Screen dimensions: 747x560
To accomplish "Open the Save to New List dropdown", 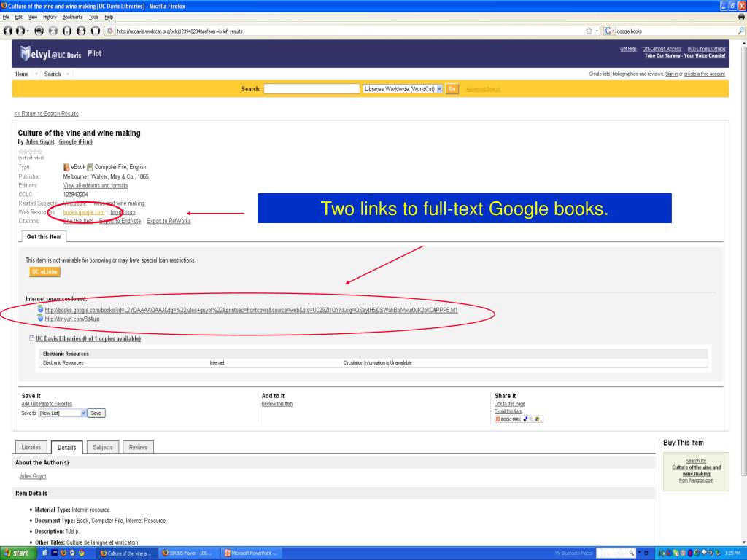I will pyautogui.click(x=63, y=413).
